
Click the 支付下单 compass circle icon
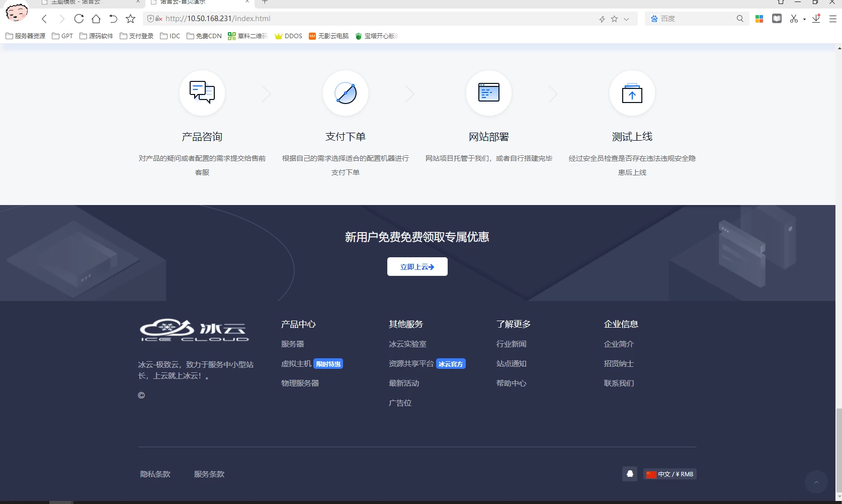coord(345,93)
